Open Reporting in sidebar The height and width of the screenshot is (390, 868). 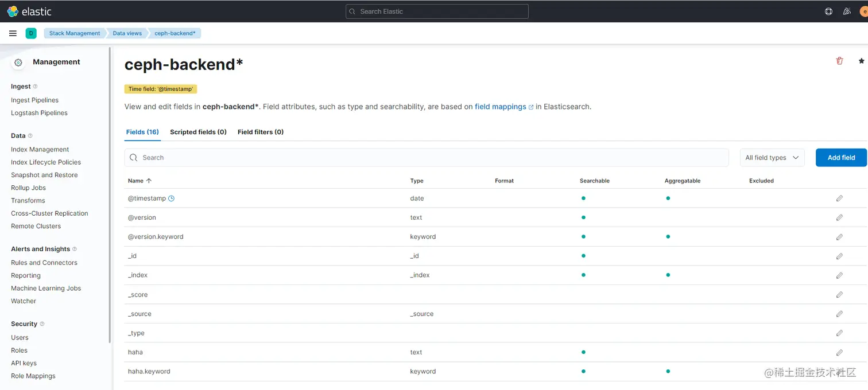26,275
